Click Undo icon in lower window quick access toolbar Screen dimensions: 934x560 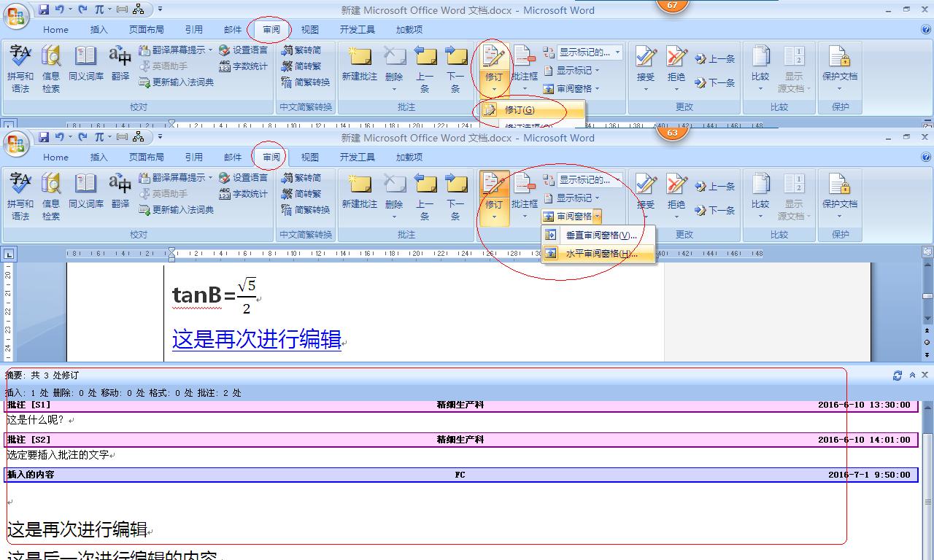tap(61, 137)
